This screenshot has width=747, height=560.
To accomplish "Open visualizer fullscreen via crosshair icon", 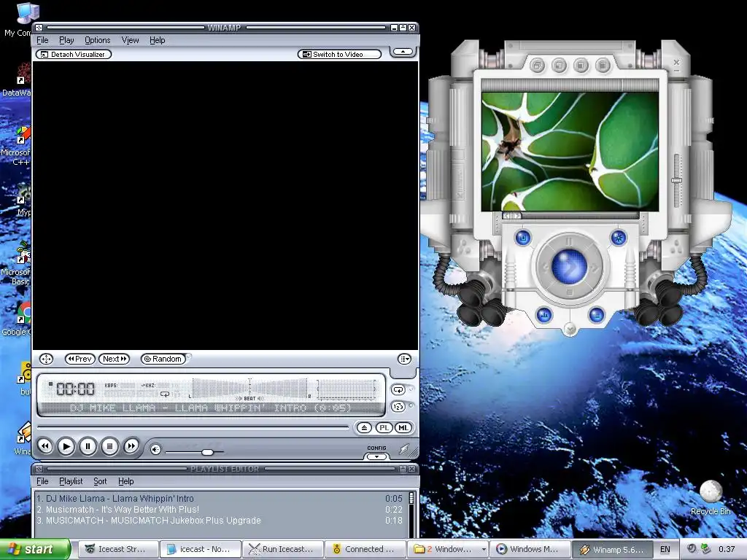I will [x=46, y=359].
